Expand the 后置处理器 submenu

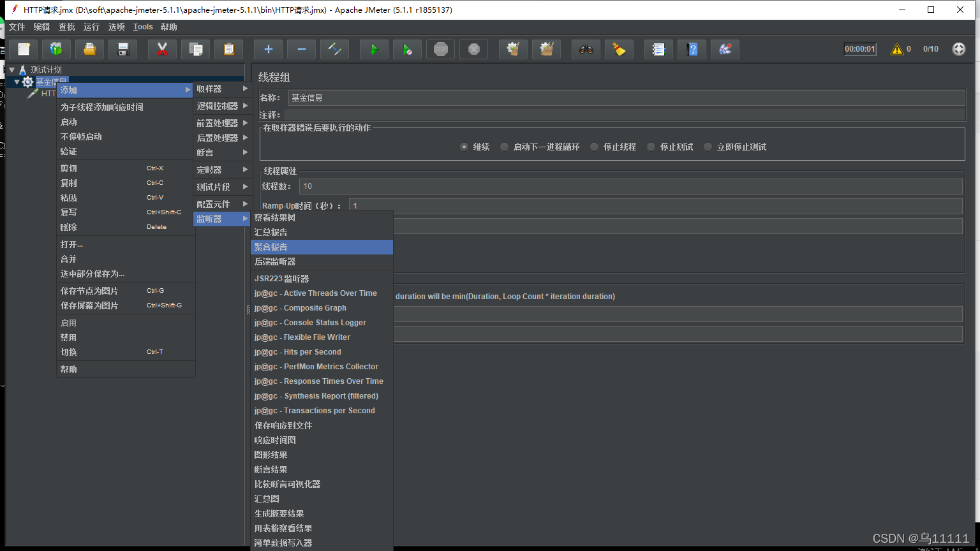point(222,138)
